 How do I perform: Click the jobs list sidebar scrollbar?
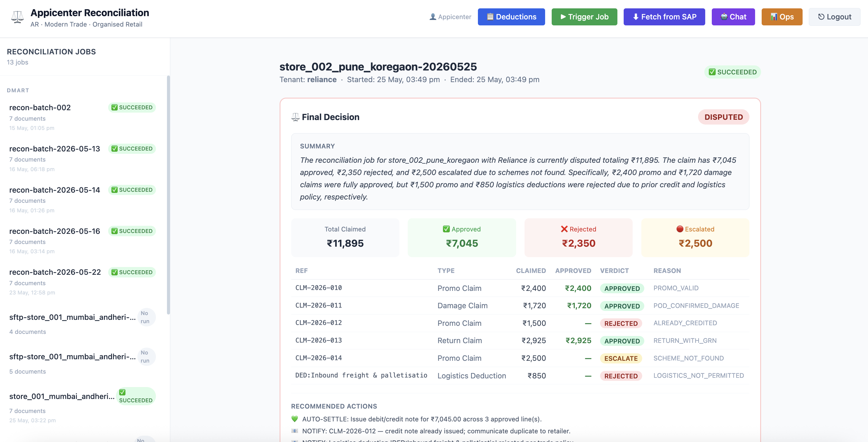pyautogui.click(x=168, y=195)
